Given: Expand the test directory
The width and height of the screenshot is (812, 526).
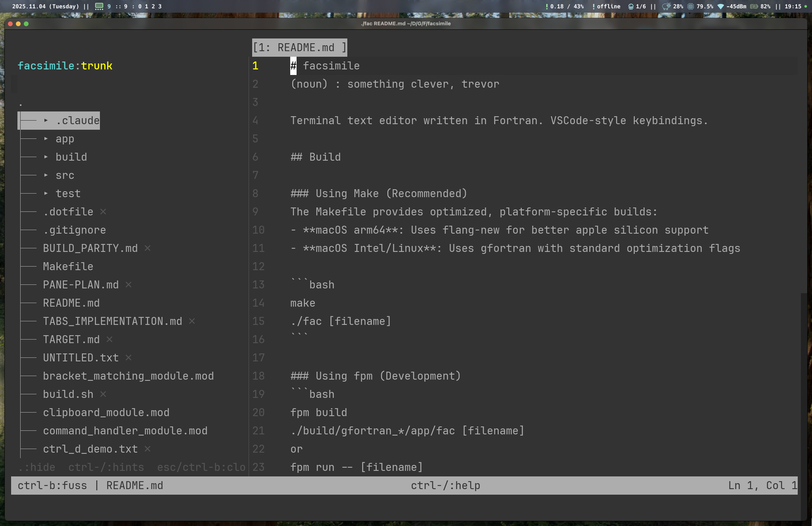Looking at the screenshot, I should pos(46,193).
